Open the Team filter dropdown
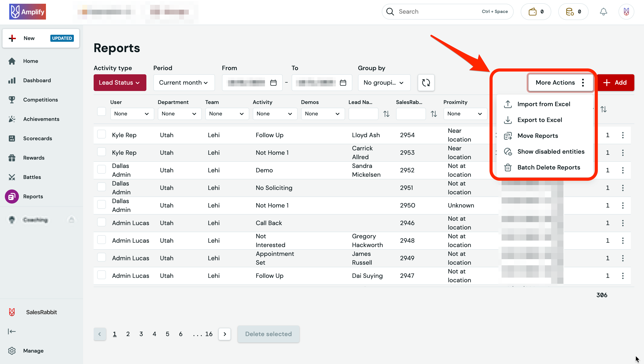 click(x=227, y=114)
